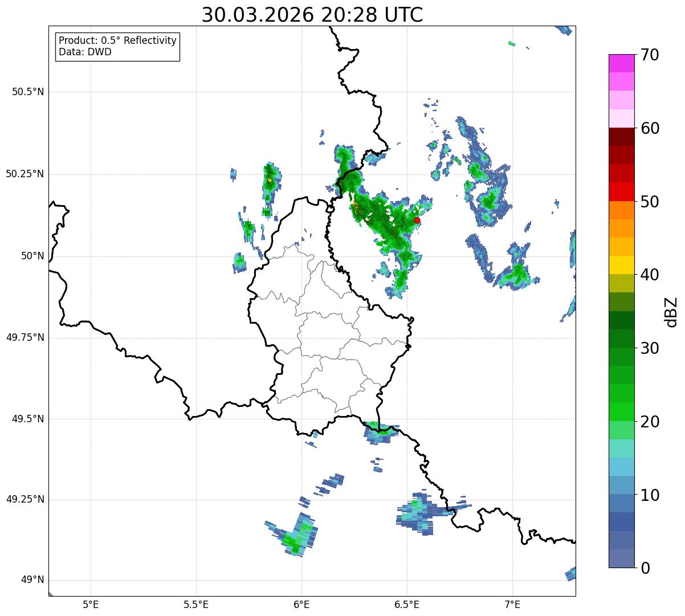Click the latitude label 49.5°N
Screen dimensions: 685x616
click(x=28, y=419)
